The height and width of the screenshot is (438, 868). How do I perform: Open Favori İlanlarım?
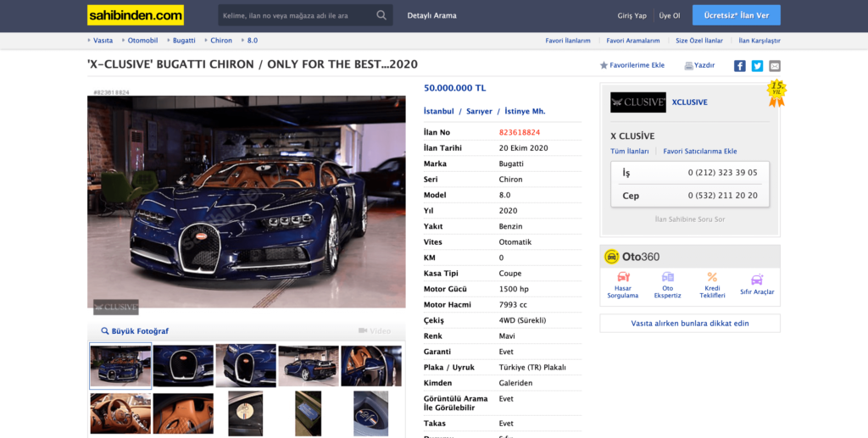[568, 41]
